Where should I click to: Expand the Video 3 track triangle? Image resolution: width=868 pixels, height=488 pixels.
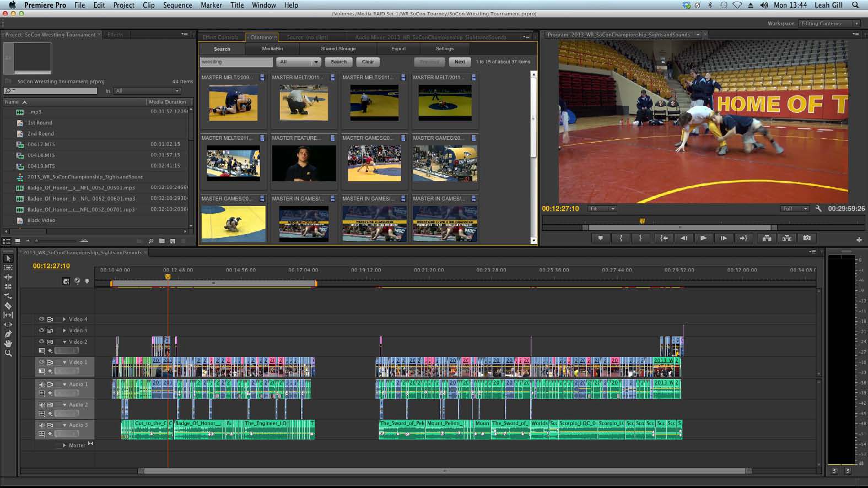coord(64,330)
